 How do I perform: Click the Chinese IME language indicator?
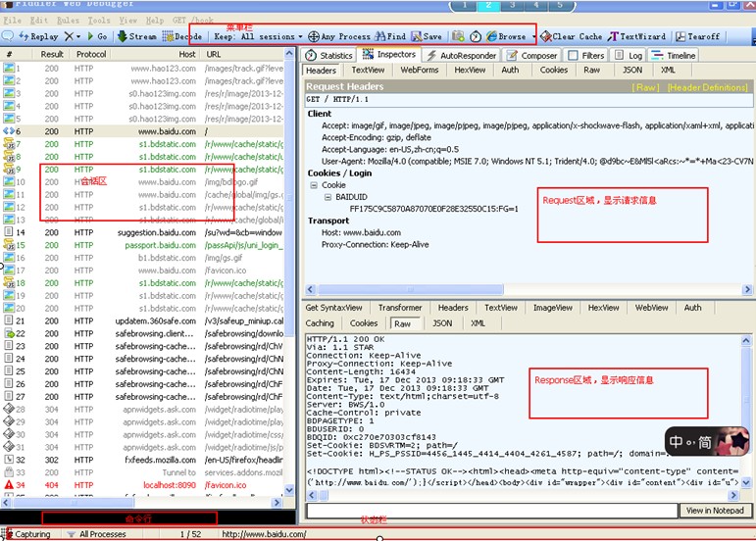707,441
